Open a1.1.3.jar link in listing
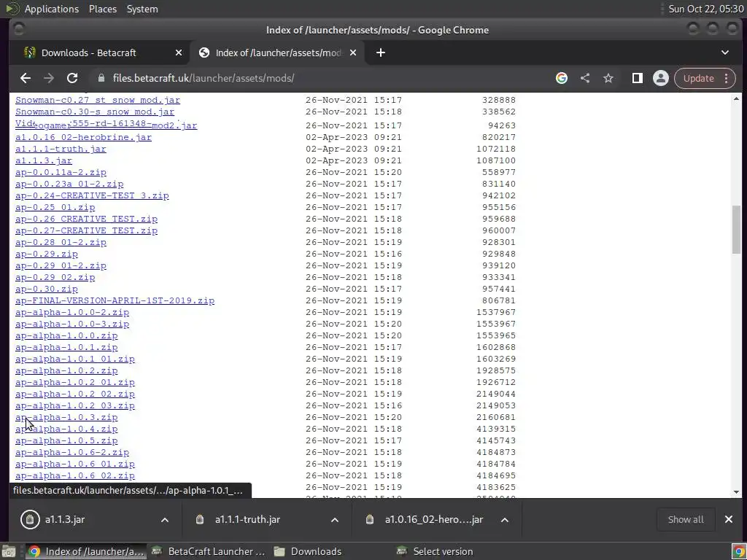747x560 pixels. coord(43,160)
